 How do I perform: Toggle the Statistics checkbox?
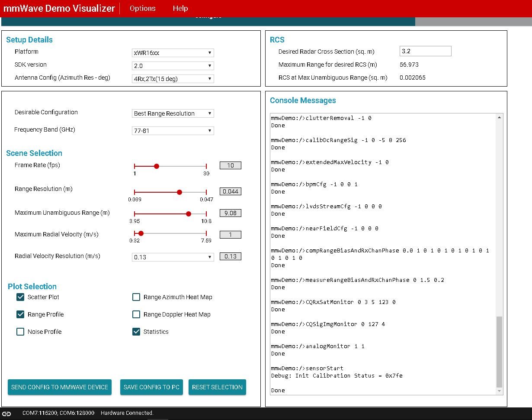coord(136,332)
